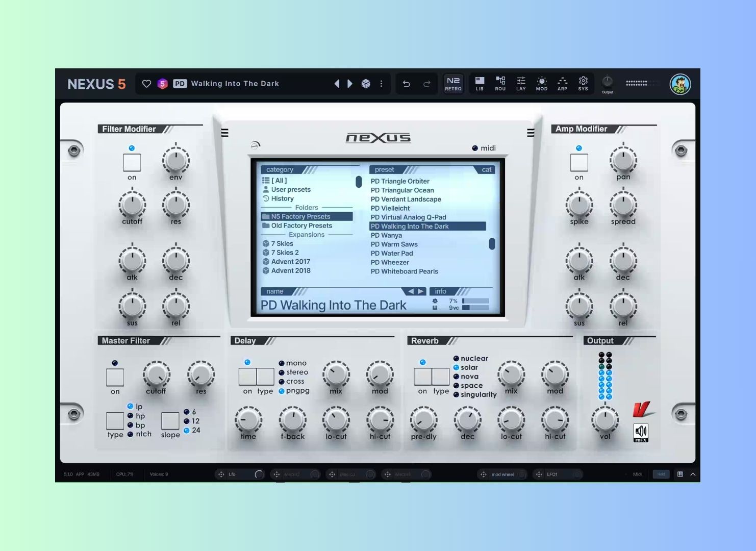Choose preset PD Warm Saws

(x=394, y=244)
